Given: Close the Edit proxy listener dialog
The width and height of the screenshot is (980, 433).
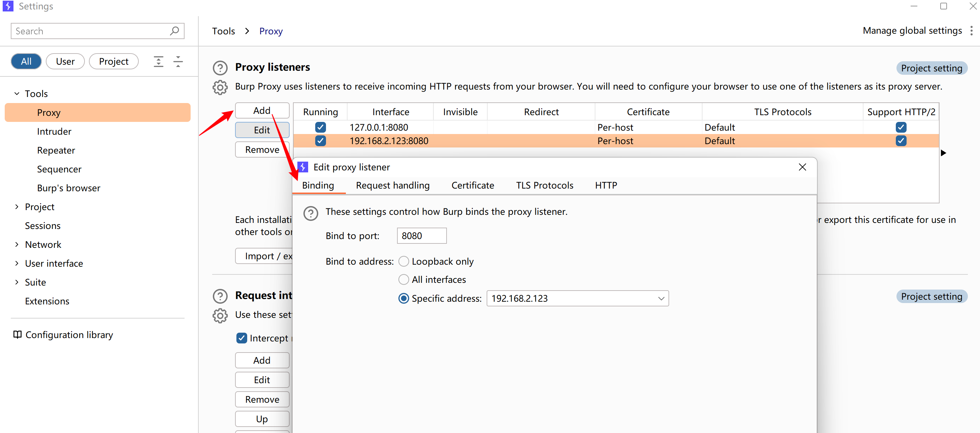Looking at the screenshot, I should (802, 167).
